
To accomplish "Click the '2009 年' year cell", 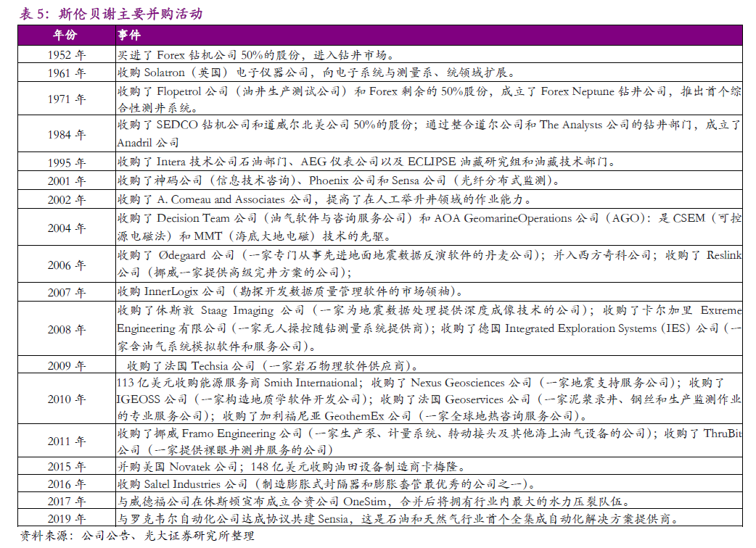I will coord(67,366).
